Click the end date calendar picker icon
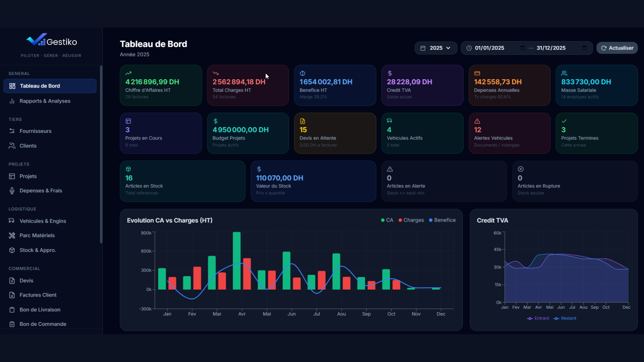The image size is (644, 362). pos(584,48)
